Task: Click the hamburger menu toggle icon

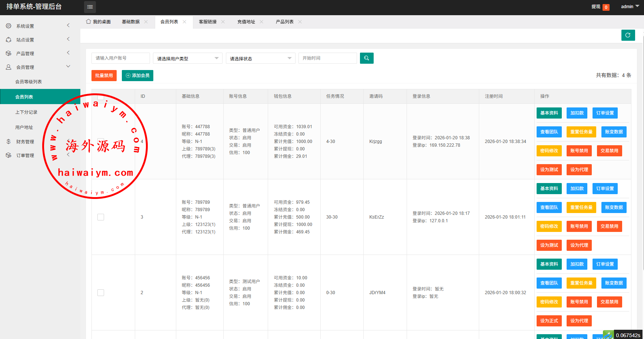Action: tap(90, 7)
